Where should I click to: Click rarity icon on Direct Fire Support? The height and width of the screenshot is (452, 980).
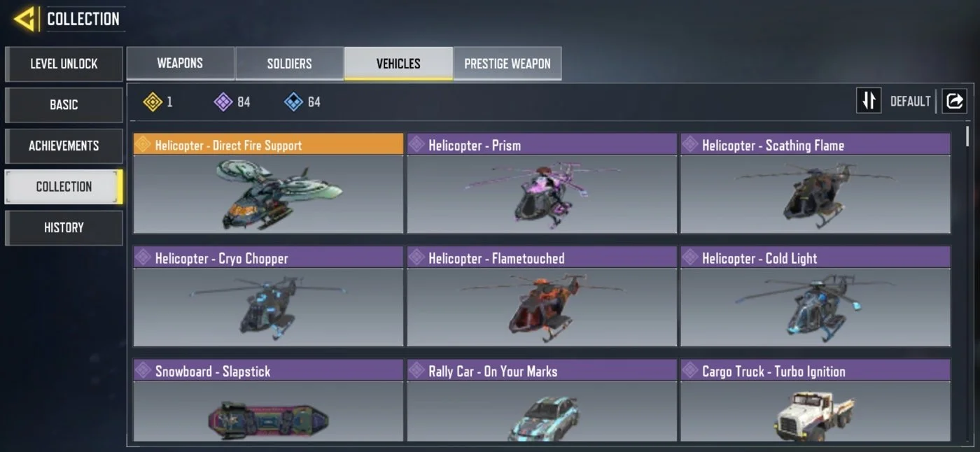pyautogui.click(x=143, y=144)
